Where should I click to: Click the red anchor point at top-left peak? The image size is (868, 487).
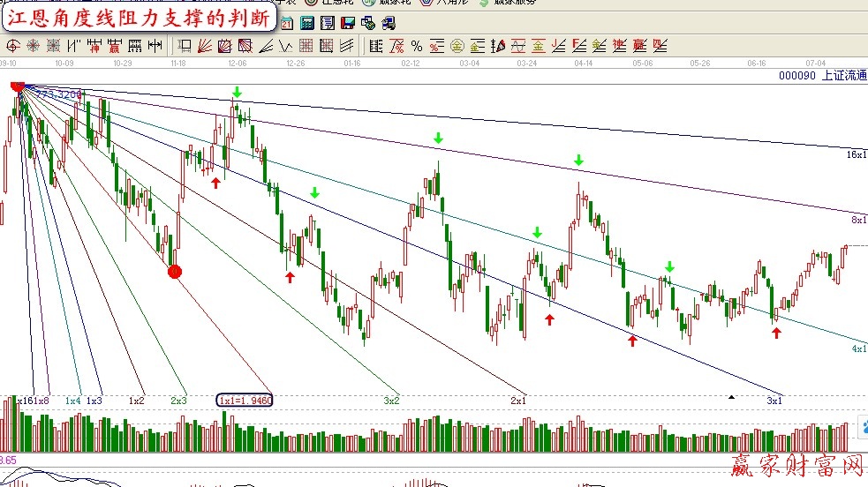[x=17, y=85]
